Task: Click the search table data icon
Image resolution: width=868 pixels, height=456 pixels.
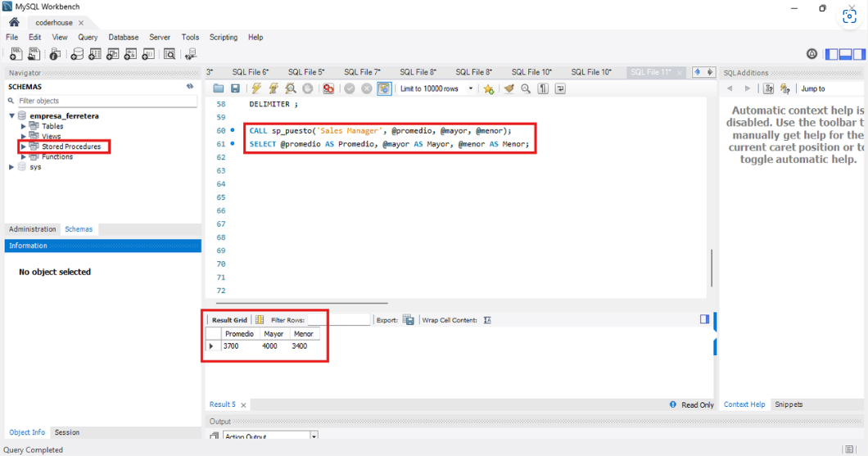Action: (170, 54)
